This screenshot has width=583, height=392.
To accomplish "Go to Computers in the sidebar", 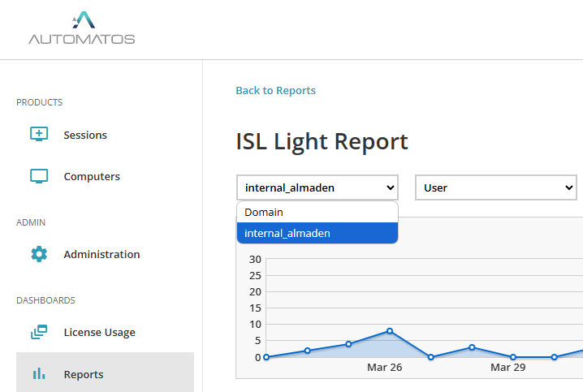I will click(x=92, y=176).
